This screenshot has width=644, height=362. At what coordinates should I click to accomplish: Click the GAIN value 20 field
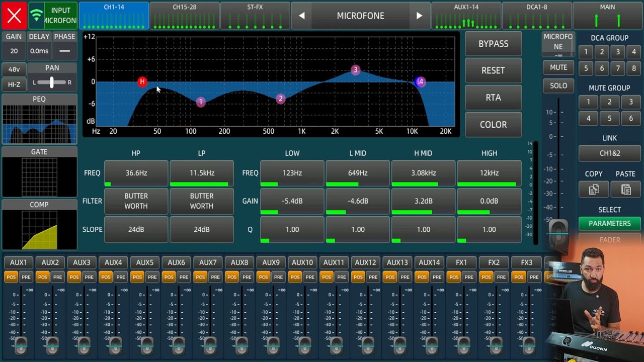14,51
